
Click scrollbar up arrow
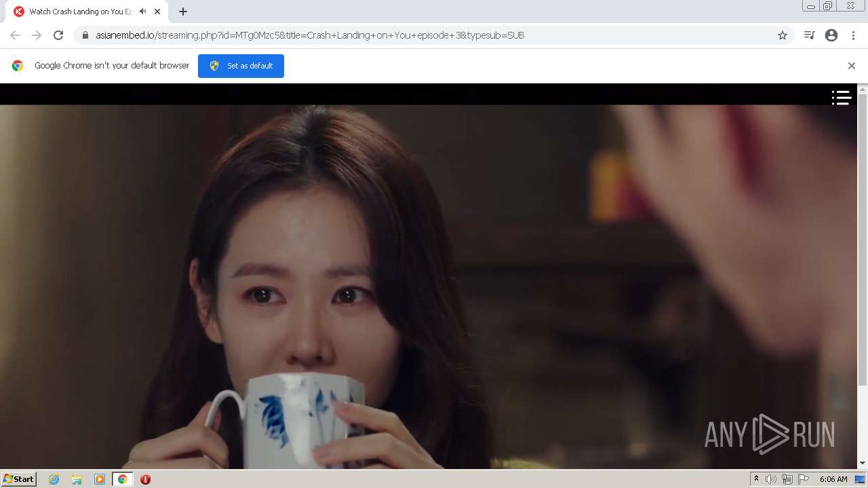(x=863, y=89)
